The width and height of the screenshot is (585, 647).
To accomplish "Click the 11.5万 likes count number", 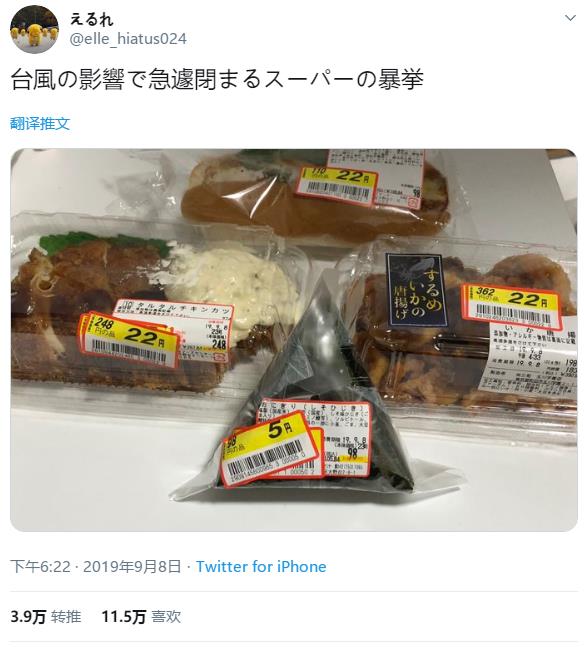I will pyautogui.click(x=124, y=617).
